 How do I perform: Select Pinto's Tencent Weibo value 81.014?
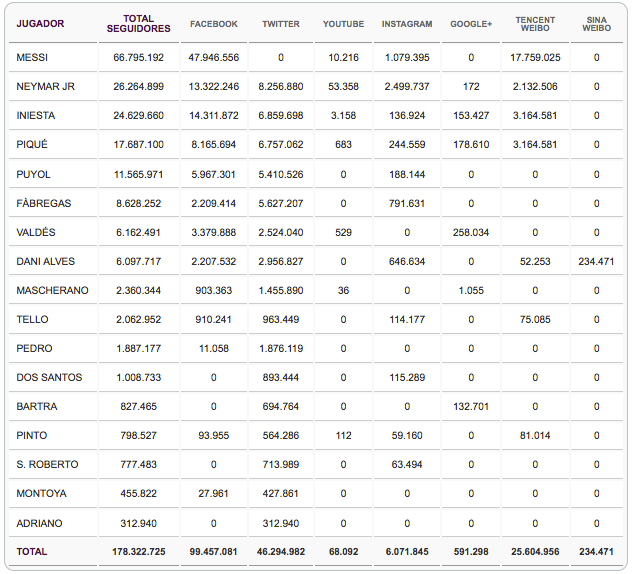[535, 436]
